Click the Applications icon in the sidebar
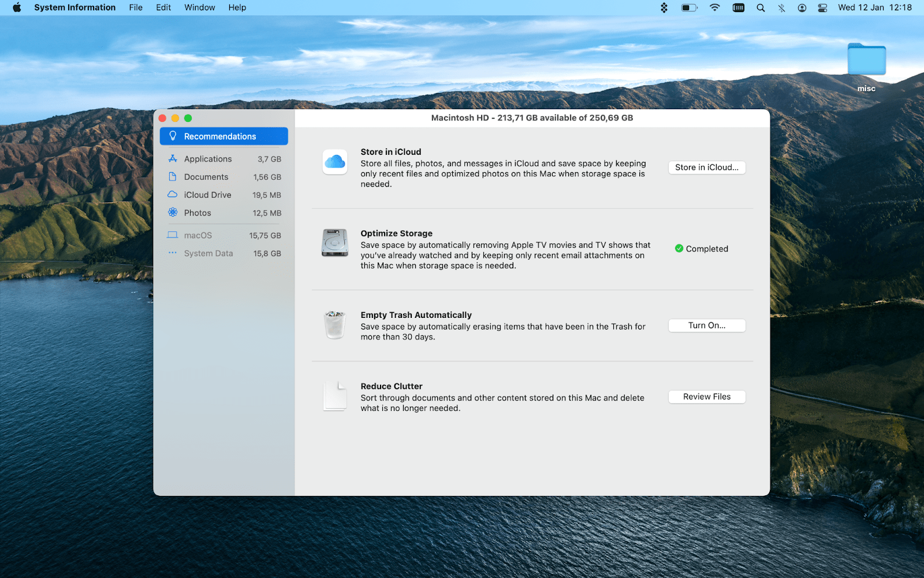This screenshot has width=924, height=578. 172,158
